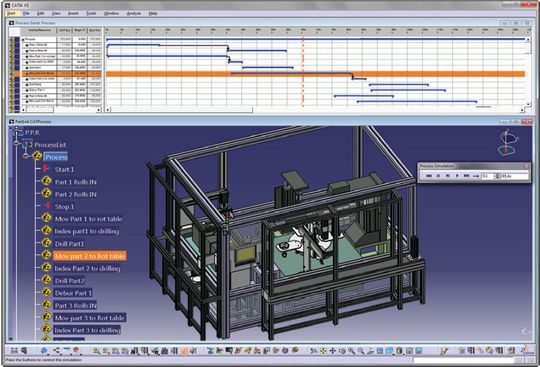Click the Process row in Gantt table
The image size is (540, 367).
tap(61, 39)
